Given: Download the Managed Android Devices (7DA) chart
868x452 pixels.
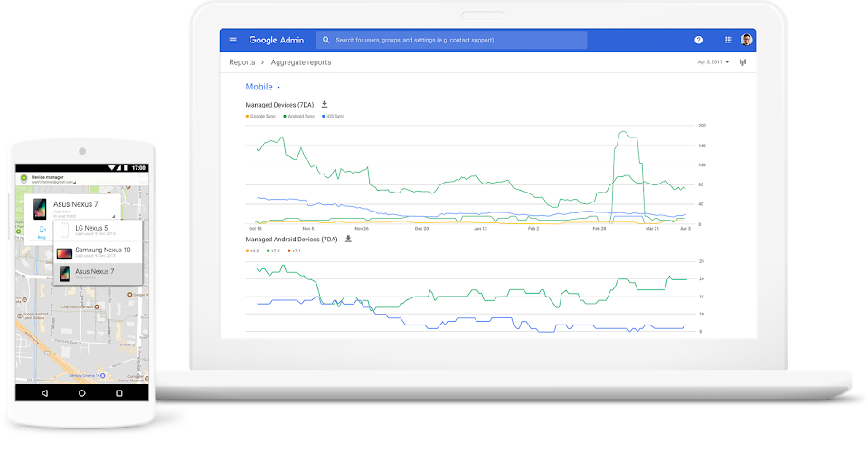Looking at the screenshot, I should (x=348, y=239).
